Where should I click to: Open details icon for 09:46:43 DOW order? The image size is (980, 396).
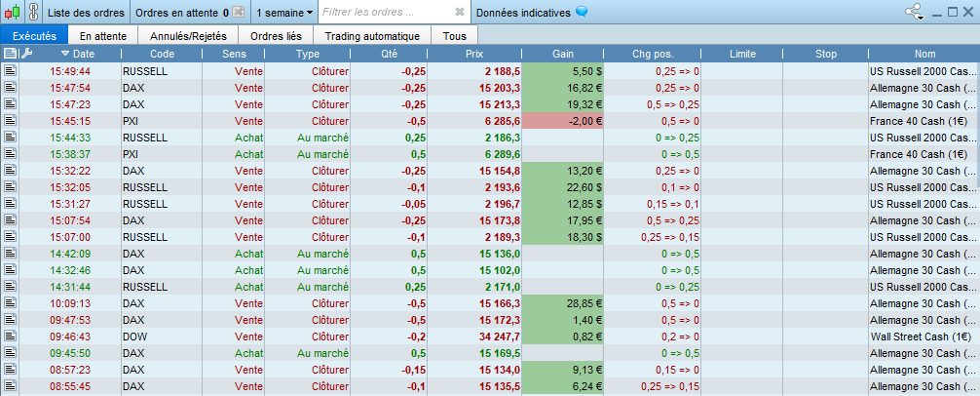tap(10, 337)
